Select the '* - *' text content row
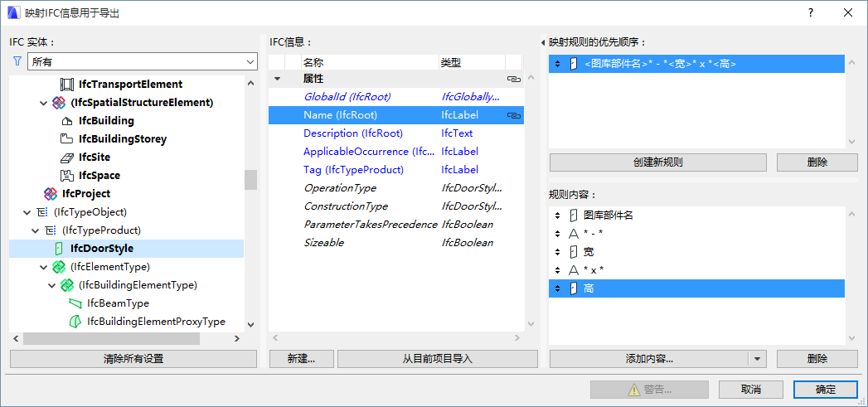868x407 pixels. [x=696, y=234]
